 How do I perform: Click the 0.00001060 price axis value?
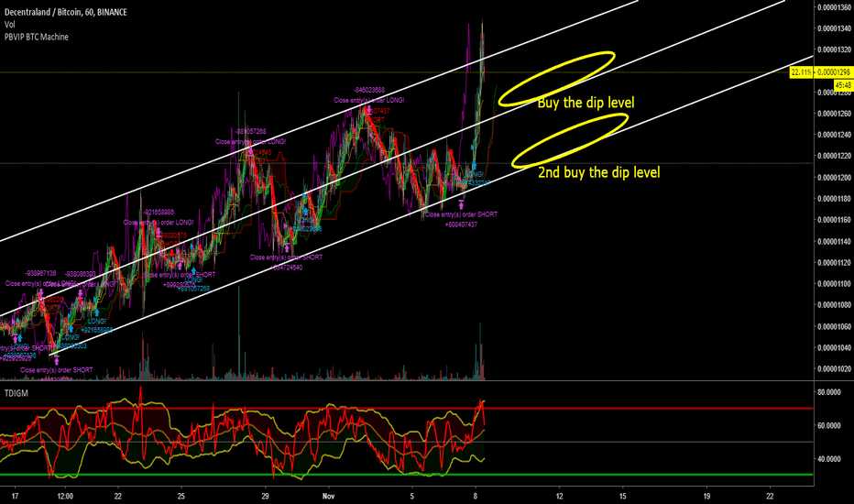pos(835,326)
